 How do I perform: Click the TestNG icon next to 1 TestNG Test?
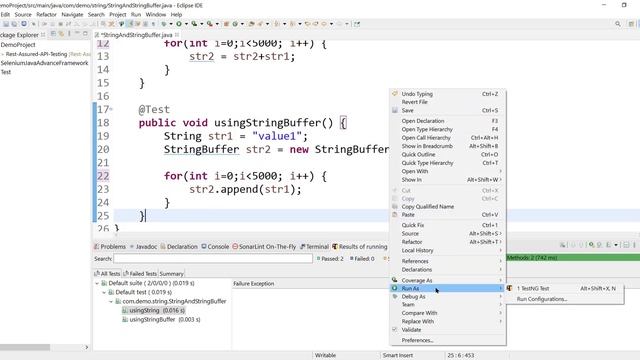point(509,288)
